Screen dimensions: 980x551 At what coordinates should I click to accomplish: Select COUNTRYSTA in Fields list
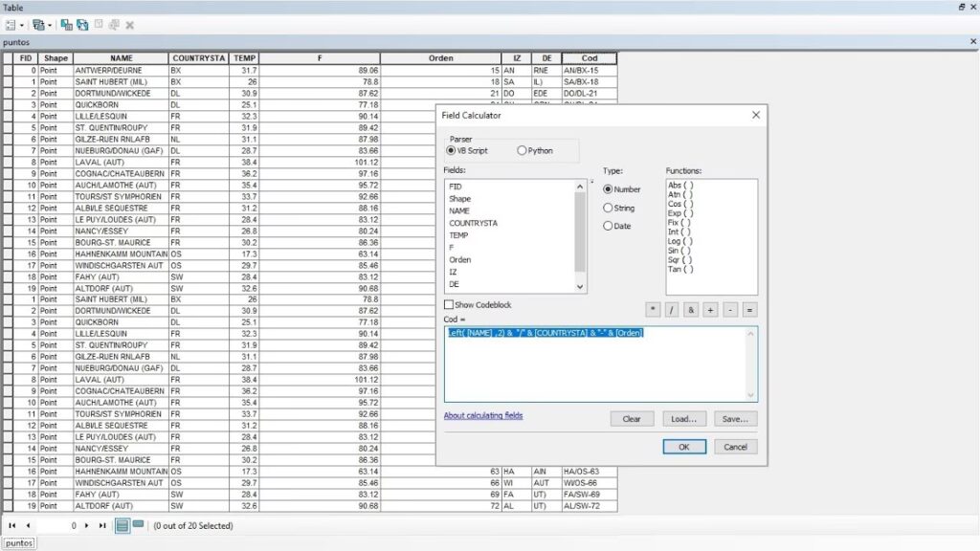click(x=473, y=223)
